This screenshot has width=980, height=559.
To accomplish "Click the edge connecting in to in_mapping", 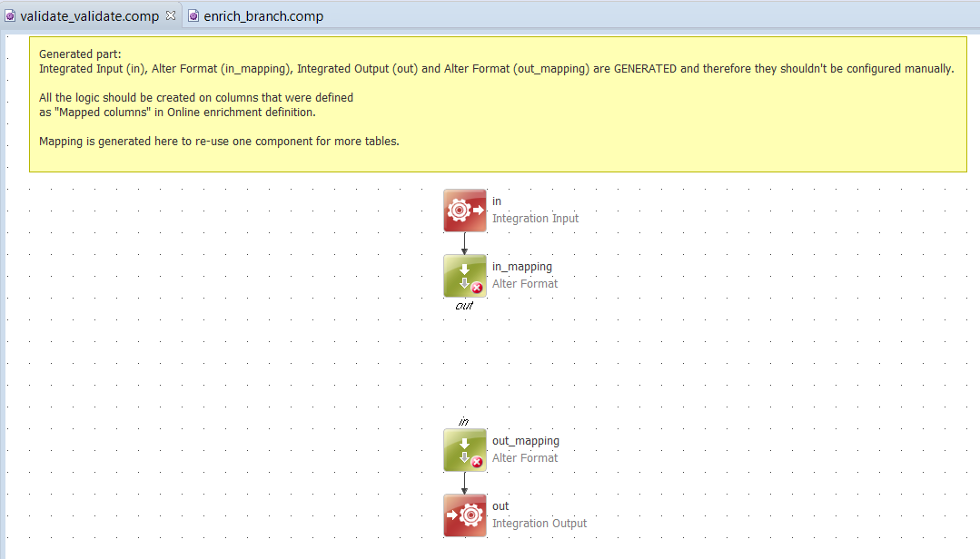I will (464, 242).
